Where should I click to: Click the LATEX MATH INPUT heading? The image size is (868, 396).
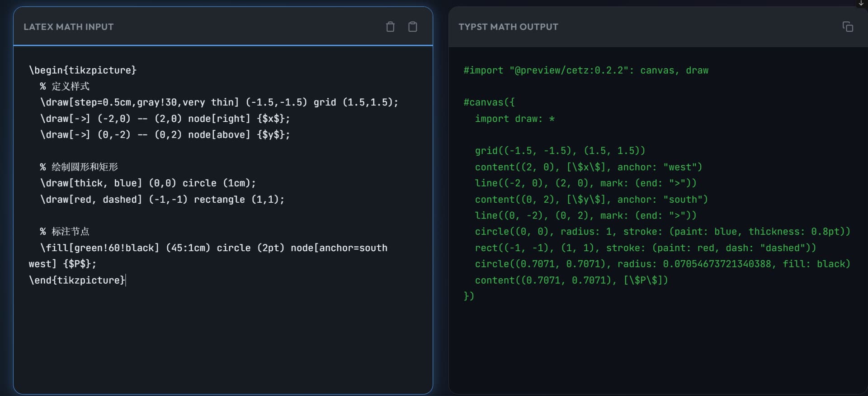[x=69, y=27]
